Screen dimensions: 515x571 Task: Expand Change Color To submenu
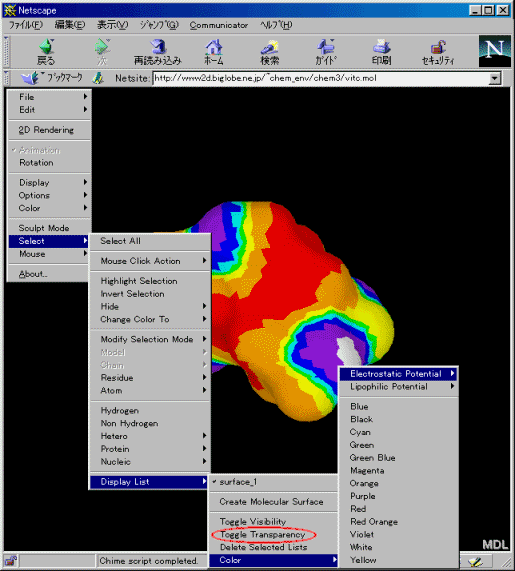(150, 319)
